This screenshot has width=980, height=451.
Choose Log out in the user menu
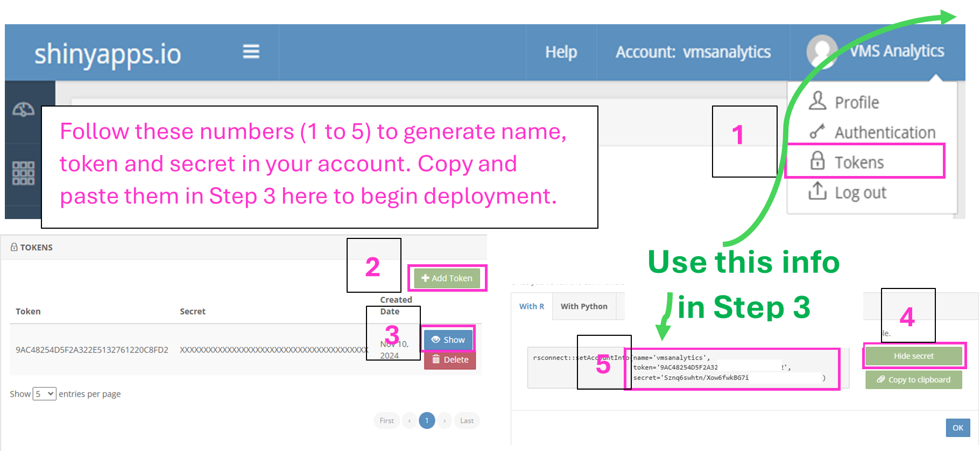[x=860, y=192]
